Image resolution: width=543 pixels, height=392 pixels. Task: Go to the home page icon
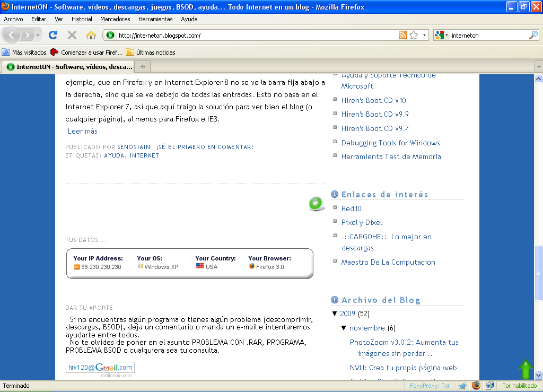point(91,35)
